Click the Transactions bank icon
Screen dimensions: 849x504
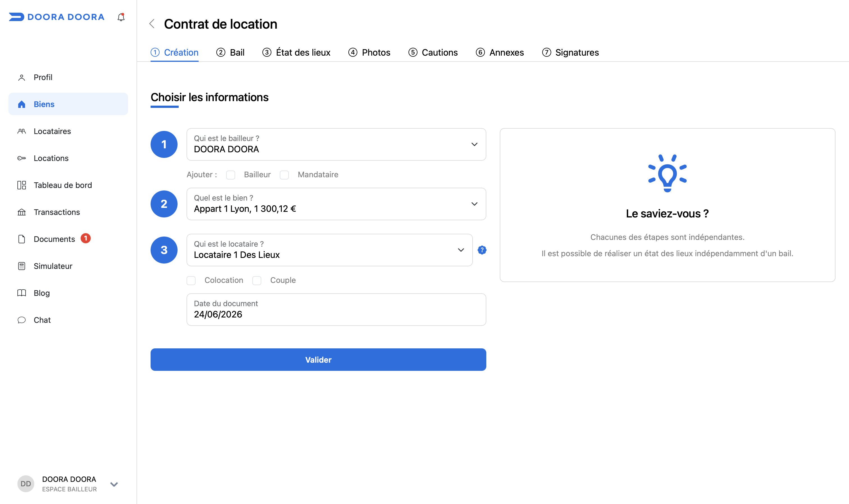(x=22, y=212)
